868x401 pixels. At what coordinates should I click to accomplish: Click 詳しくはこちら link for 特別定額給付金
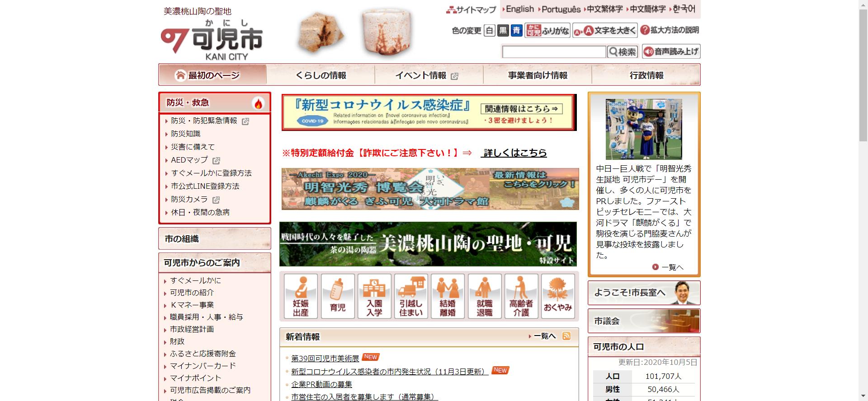[x=515, y=153]
